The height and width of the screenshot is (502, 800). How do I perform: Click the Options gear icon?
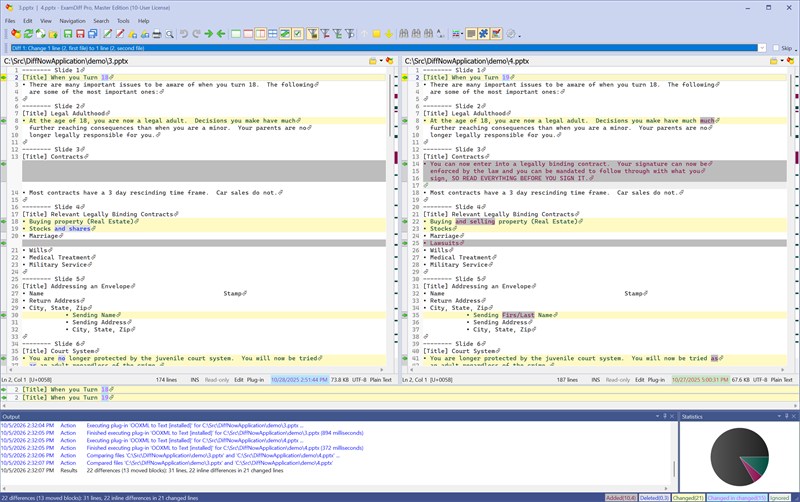pos(510,34)
